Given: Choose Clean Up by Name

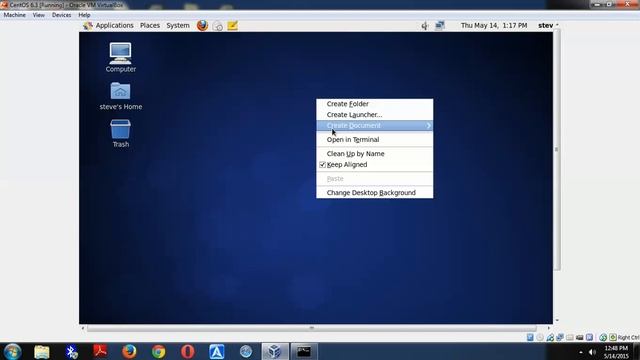Looking at the screenshot, I should (374, 153).
